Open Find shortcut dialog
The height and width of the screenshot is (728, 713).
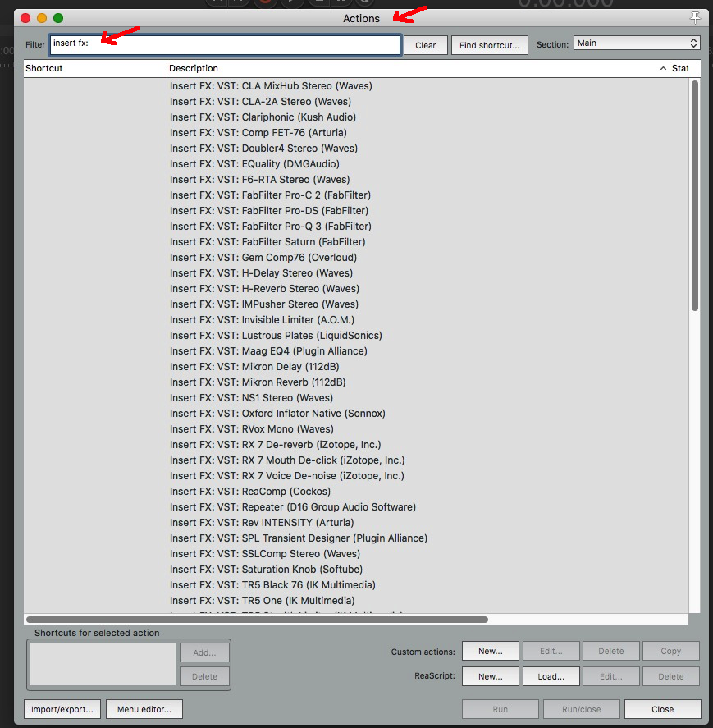click(489, 45)
